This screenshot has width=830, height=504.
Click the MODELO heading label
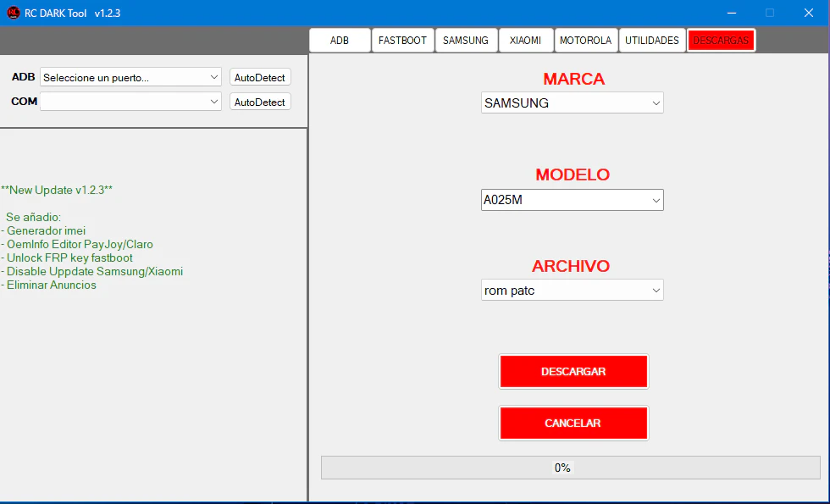coord(573,174)
